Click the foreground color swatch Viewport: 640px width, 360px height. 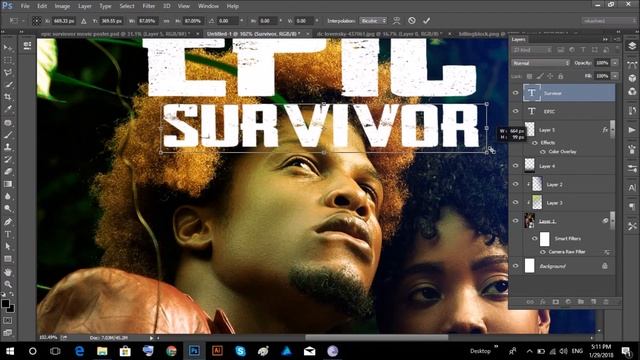[x=5, y=304]
